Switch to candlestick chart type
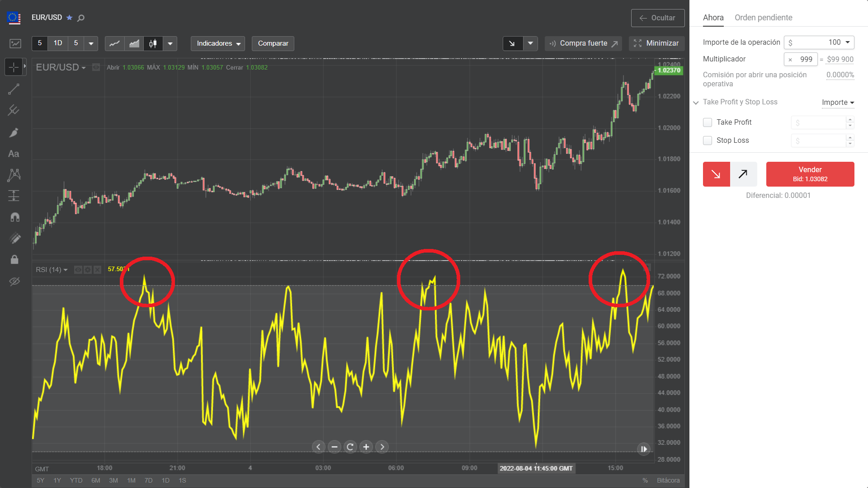This screenshot has height=488, width=868. 153,43
